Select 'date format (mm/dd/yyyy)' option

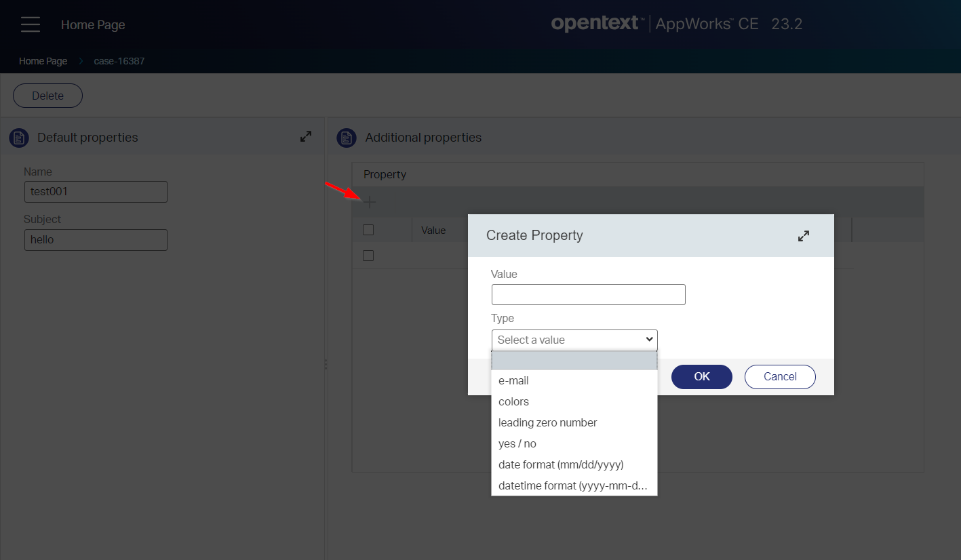point(560,465)
